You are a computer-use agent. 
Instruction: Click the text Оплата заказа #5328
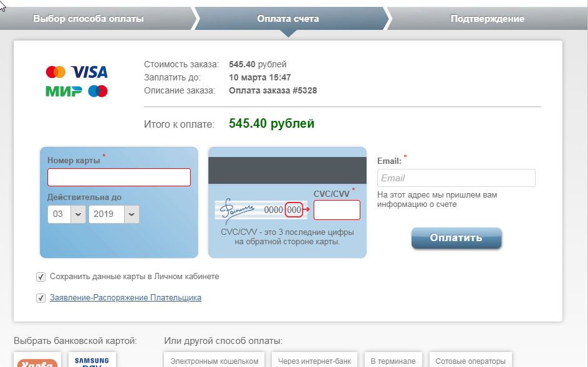click(273, 91)
